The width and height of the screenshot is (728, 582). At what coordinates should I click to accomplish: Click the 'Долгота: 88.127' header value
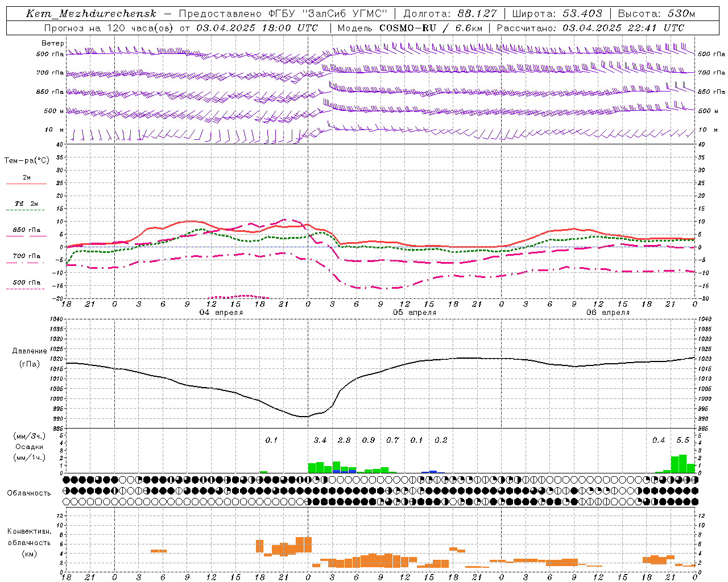coord(450,14)
